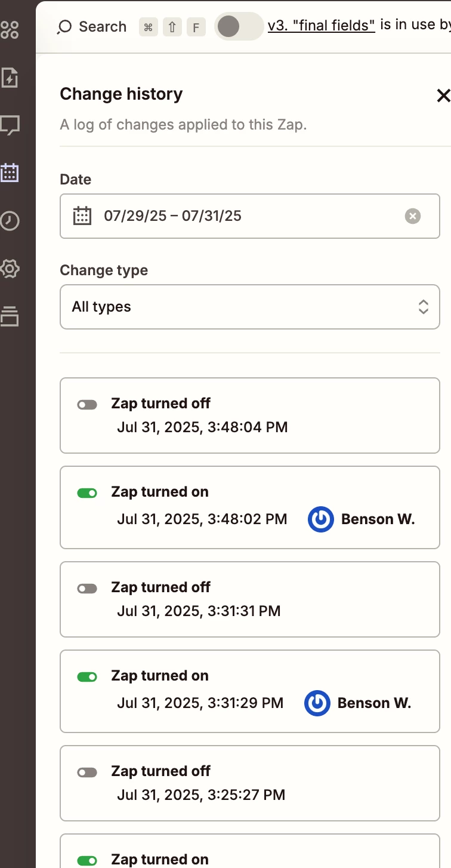Expand the Change type All types dropdown

pos(250,307)
